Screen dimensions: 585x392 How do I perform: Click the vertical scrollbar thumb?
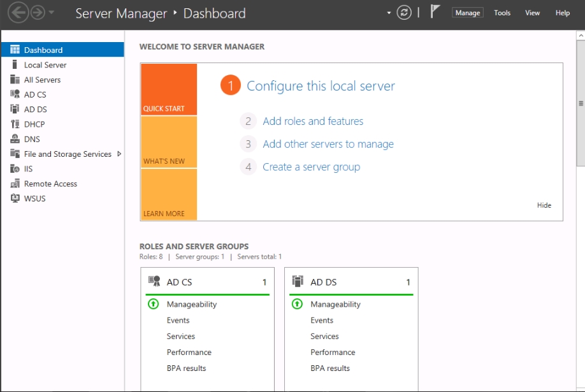tap(581, 103)
